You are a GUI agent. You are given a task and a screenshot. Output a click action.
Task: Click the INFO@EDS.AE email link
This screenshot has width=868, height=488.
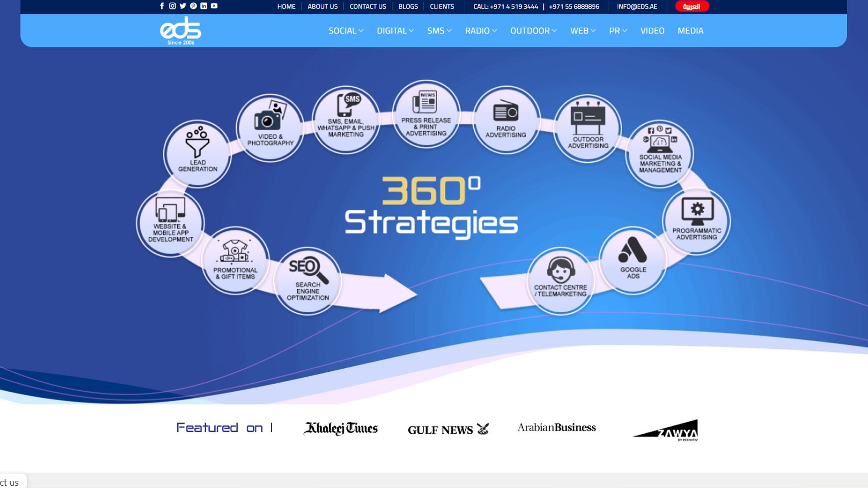tap(637, 6)
